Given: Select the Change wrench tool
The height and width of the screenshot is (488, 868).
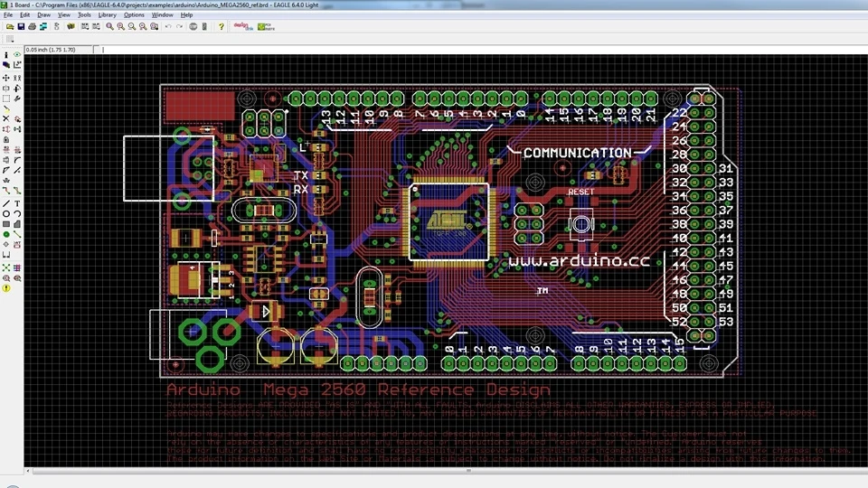Looking at the screenshot, I should point(17,99).
